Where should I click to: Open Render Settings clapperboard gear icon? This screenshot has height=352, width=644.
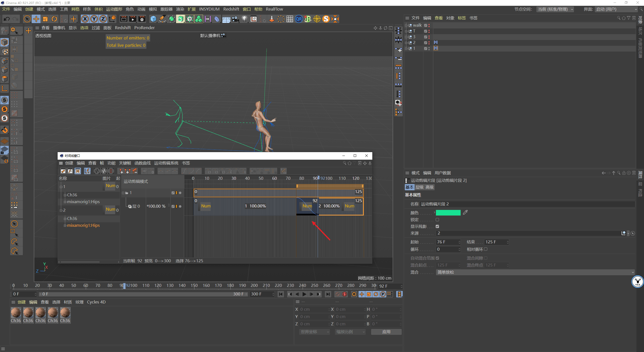[142, 19]
